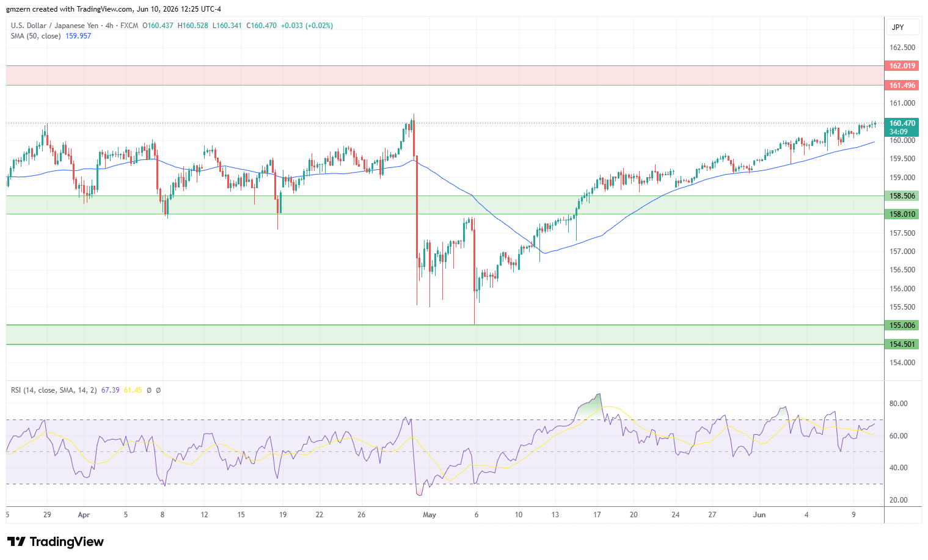Click the red resistance zone rectangle
Image resolution: width=928 pixels, height=560 pixels.
(x=445, y=76)
